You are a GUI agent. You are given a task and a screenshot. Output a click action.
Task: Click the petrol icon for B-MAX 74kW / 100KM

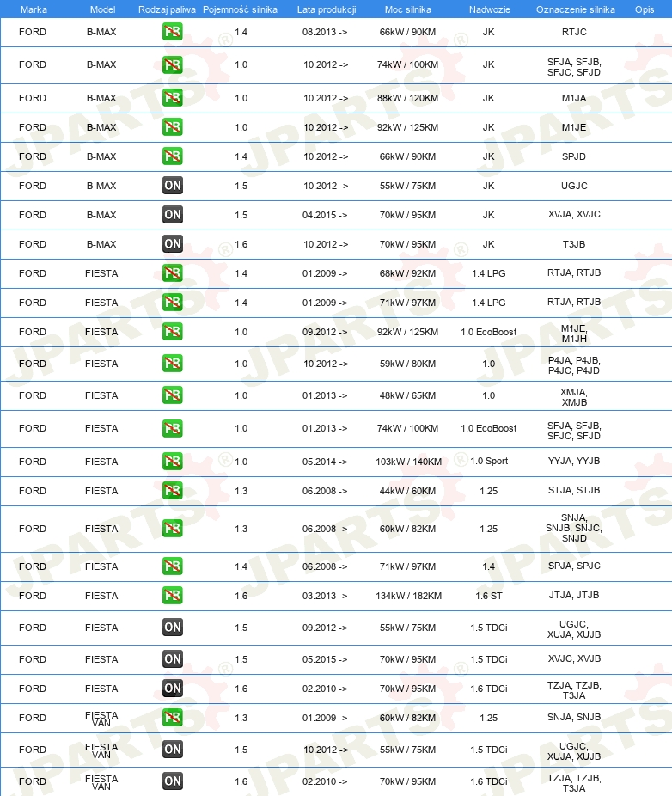(x=173, y=65)
